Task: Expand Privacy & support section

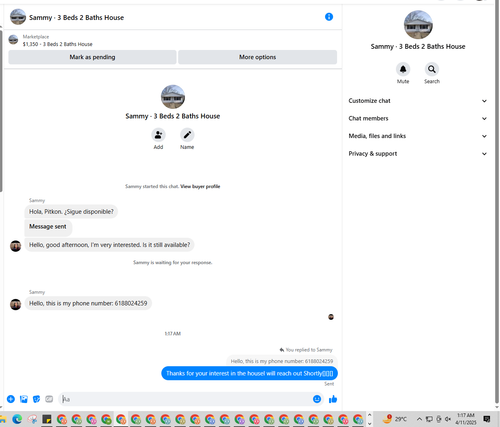Action: tap(417, 154)
